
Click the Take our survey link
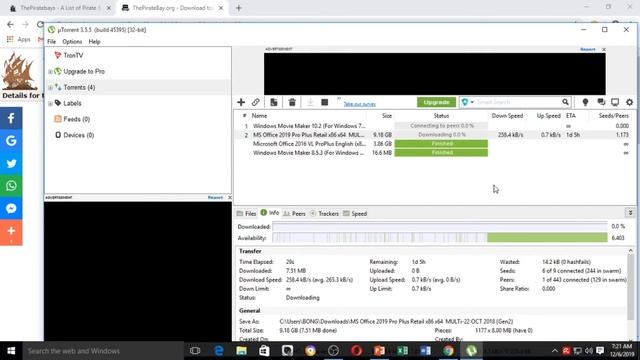360,104
